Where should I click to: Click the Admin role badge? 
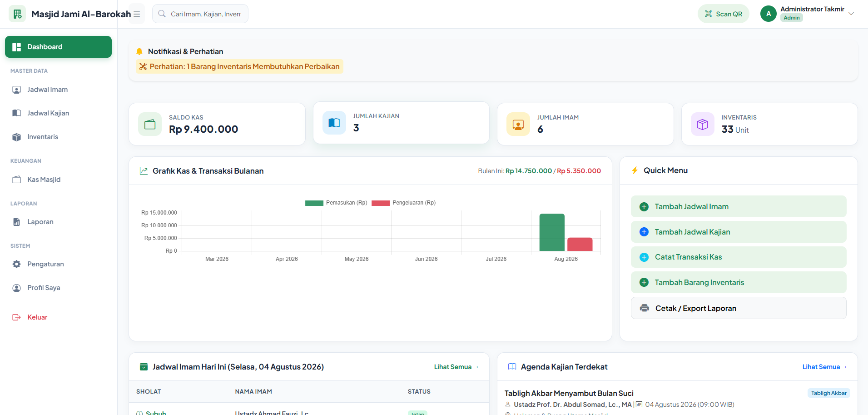[x=792, y=18]
